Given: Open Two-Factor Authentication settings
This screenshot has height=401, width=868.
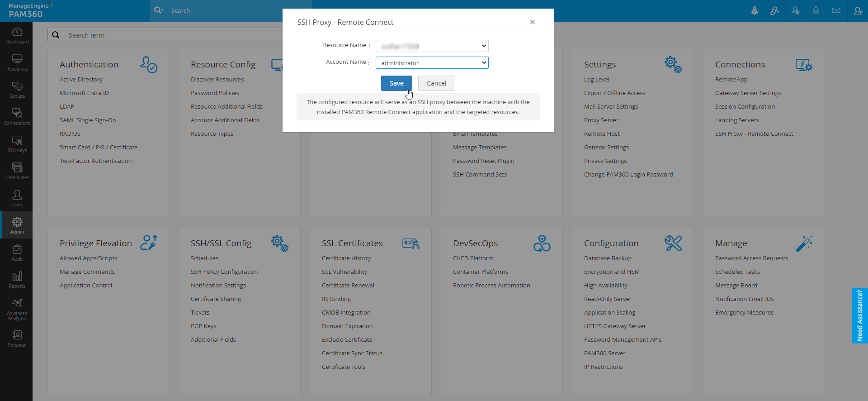Looking at the screenshot, I should tap(95, 161).
